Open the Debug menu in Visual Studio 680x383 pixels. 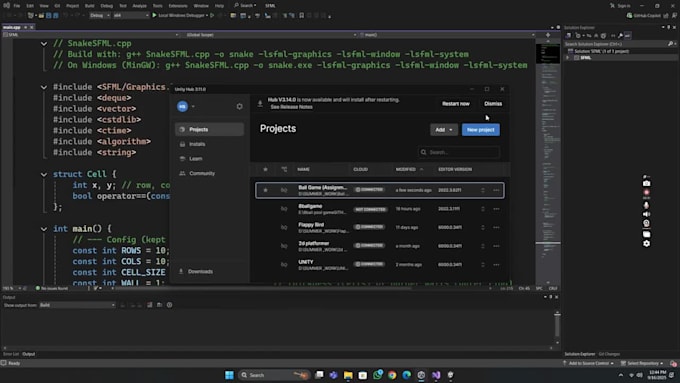[106, 6]
